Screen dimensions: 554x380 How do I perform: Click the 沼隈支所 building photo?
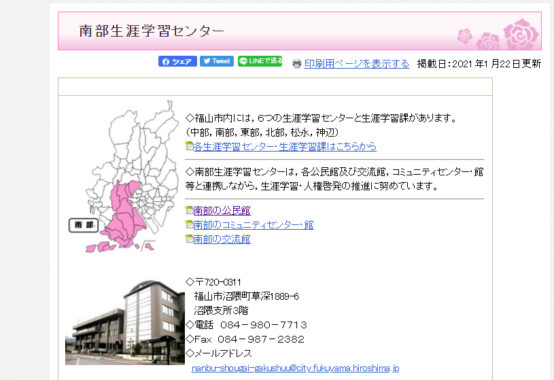coord(125,322)
